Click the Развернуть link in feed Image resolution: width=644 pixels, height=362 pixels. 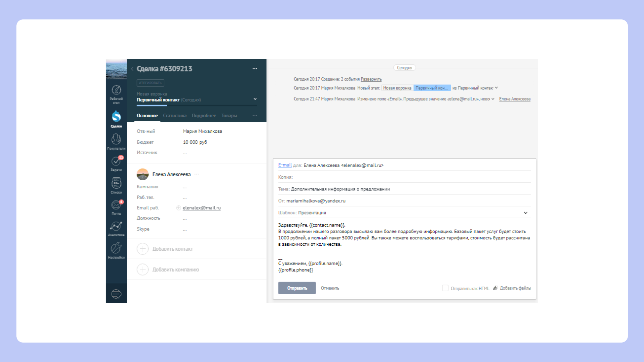[371, 79]
